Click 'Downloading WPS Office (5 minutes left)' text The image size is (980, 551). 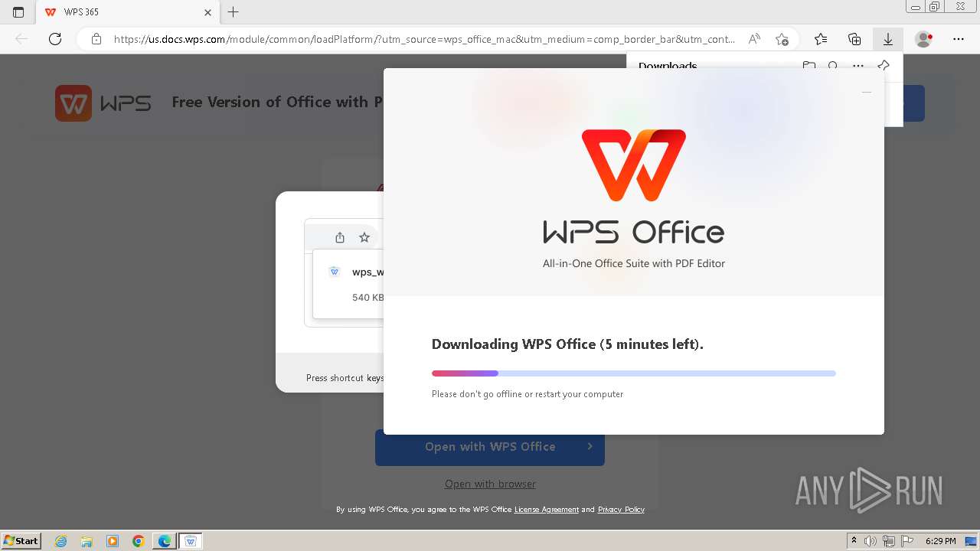(567, 344)
